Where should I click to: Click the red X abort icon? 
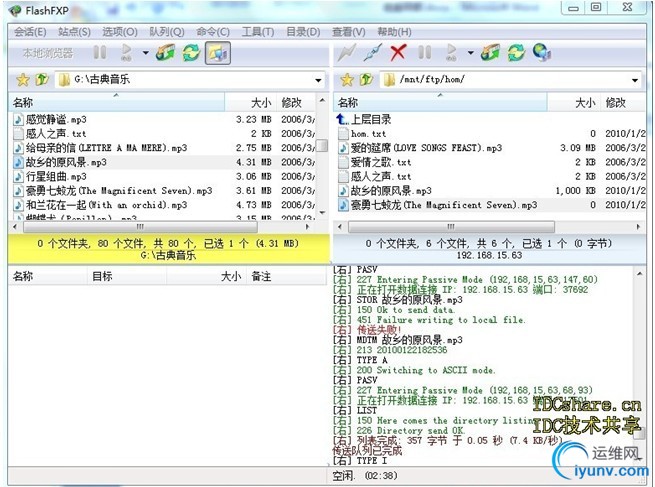(398, 53)
